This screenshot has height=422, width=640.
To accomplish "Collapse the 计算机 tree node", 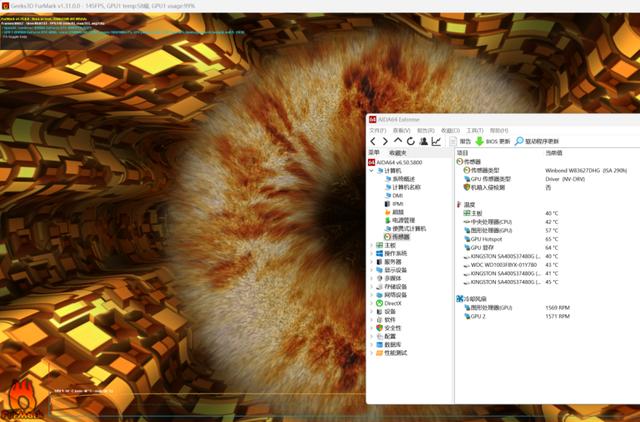I will tap(371, 171).
